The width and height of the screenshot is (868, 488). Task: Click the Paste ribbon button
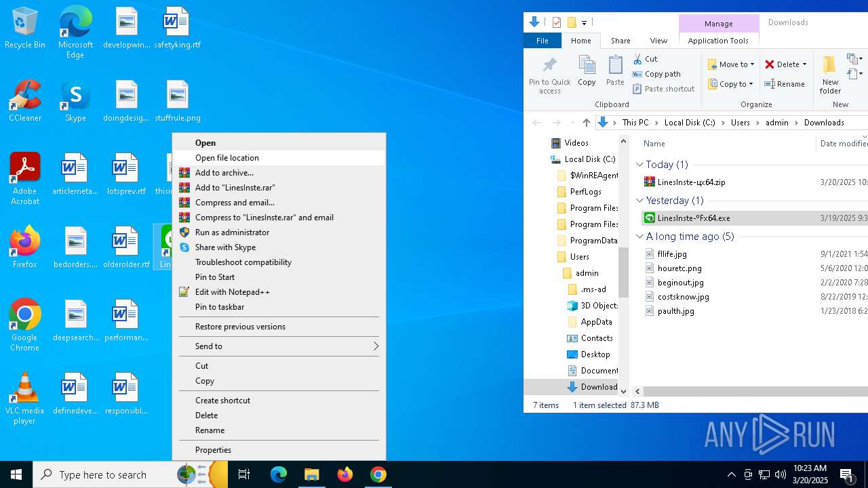615,70
